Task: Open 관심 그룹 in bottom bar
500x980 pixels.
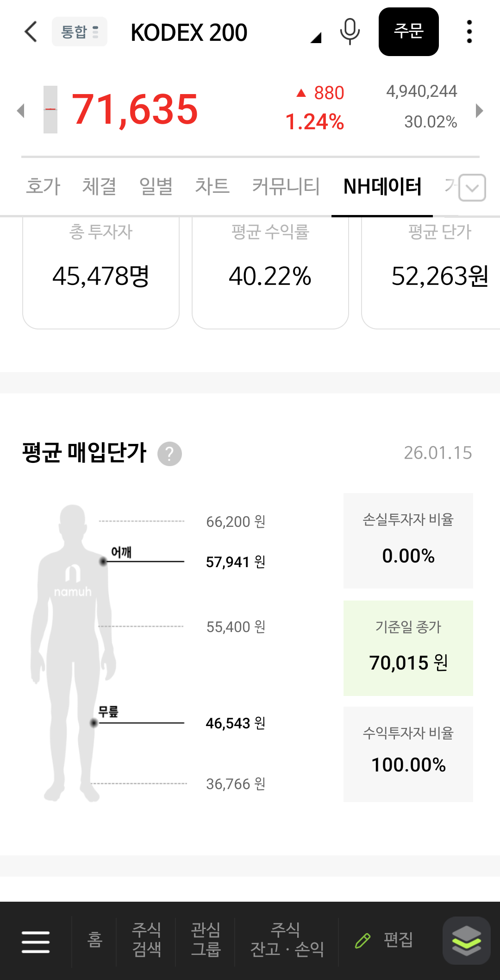Action: tap(206, 940)
